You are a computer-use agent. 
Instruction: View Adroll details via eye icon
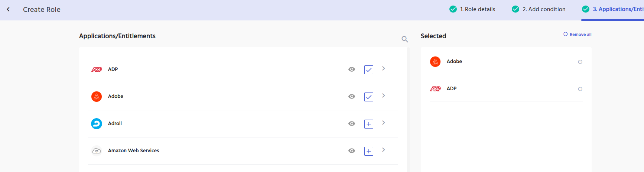point(352,124)
